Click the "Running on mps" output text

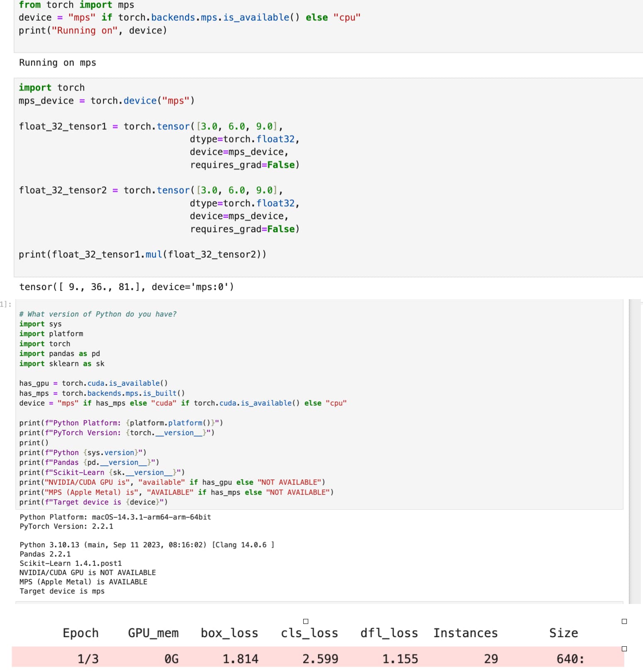(58, 63)
